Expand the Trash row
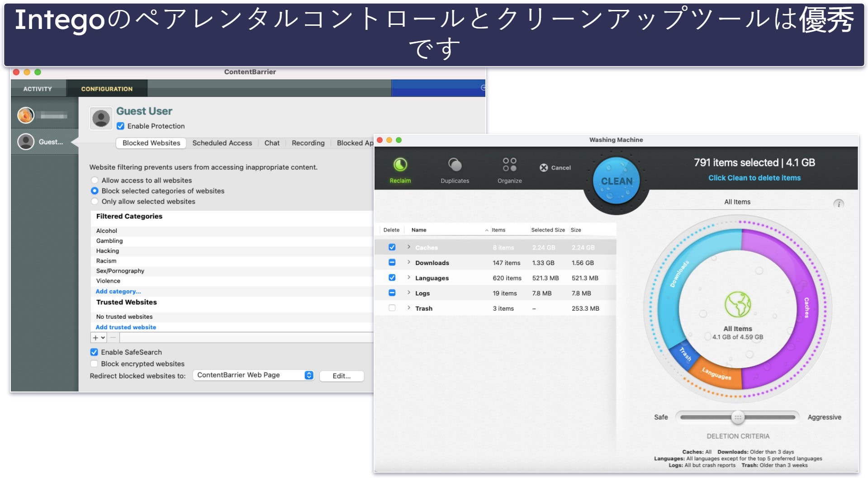Screen dimensions: 868x478 pyautogui.click(x=409, y=308)
